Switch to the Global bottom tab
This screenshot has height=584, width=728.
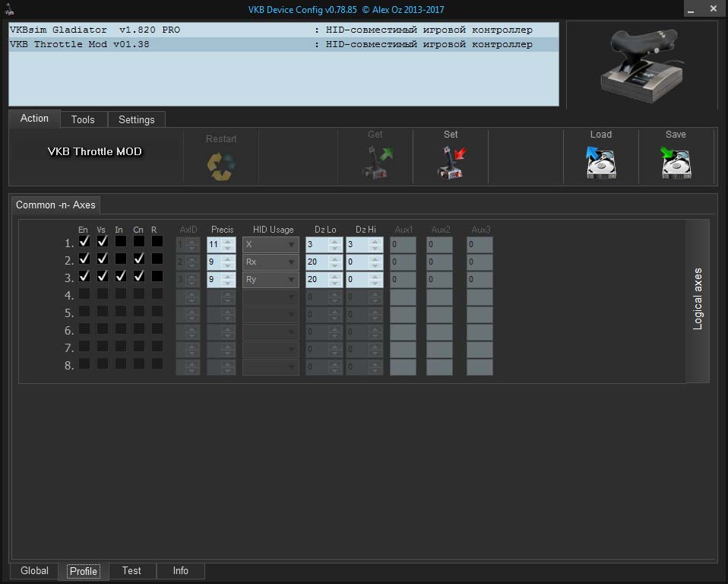click(x=34, y=570)
